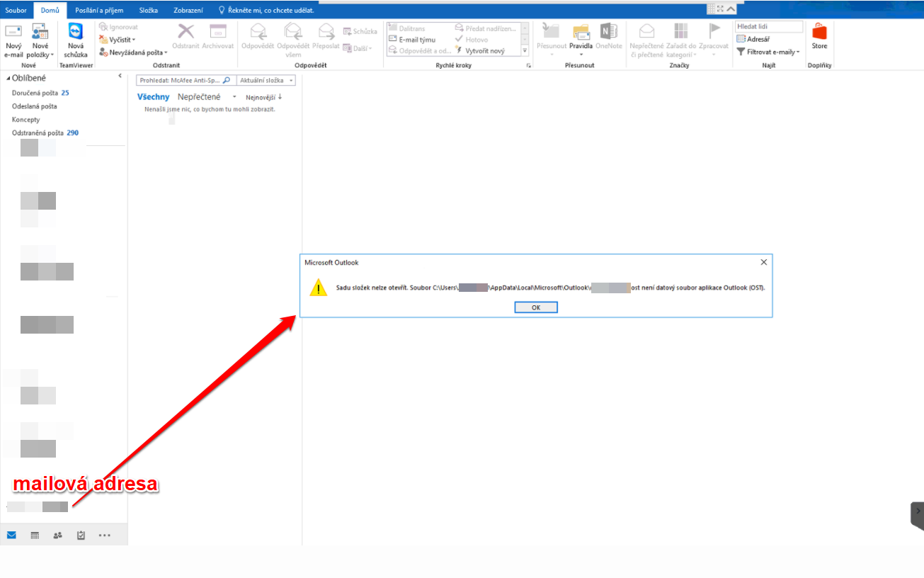Show only Nepřečtené messages
This screenshot has height=578, width=924.
click(199, 97)
